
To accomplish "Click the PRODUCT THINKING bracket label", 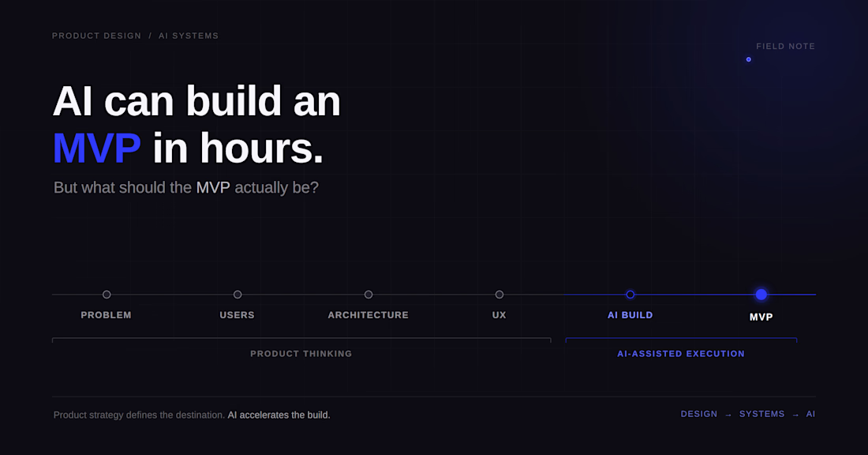I will coord(301,354).
